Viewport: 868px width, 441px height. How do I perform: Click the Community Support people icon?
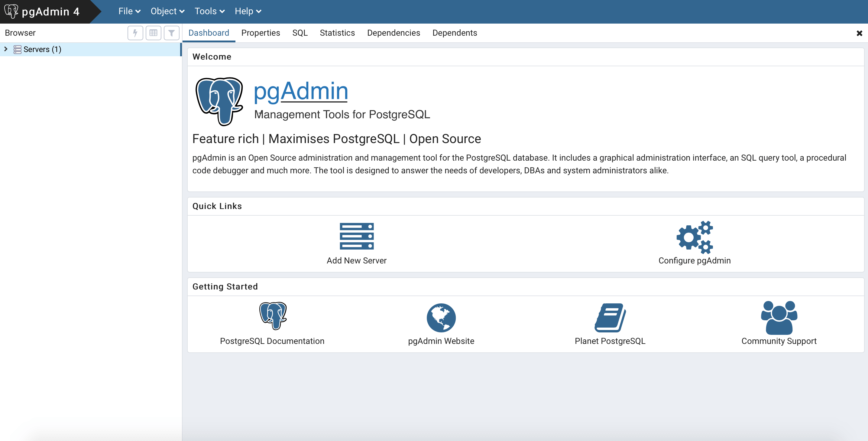point(779,318)
